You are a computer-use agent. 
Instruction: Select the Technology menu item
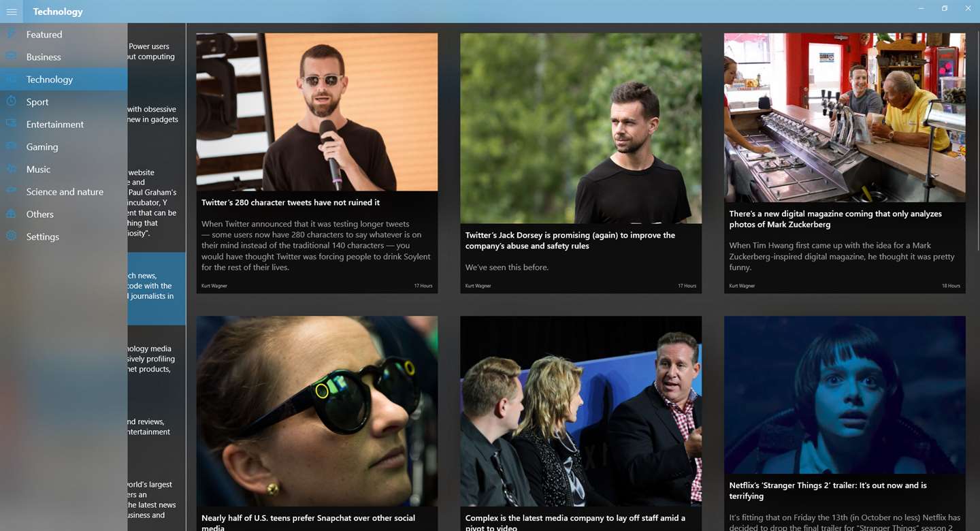63,79
